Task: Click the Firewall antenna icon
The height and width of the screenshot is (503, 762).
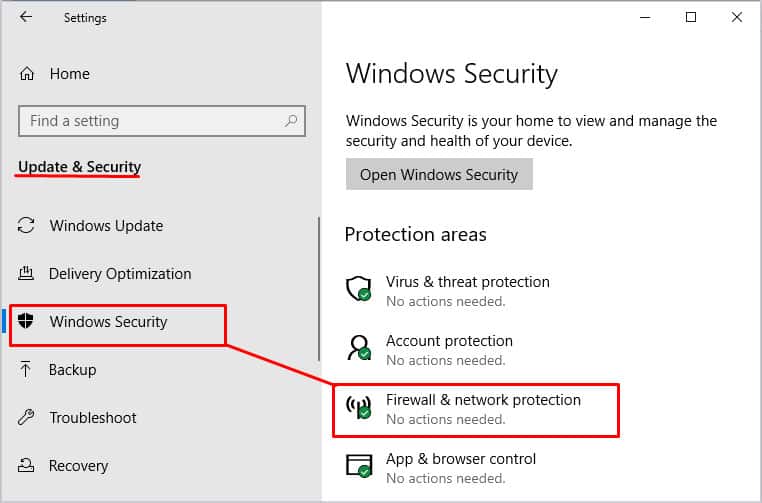Action: pos(358,407)
